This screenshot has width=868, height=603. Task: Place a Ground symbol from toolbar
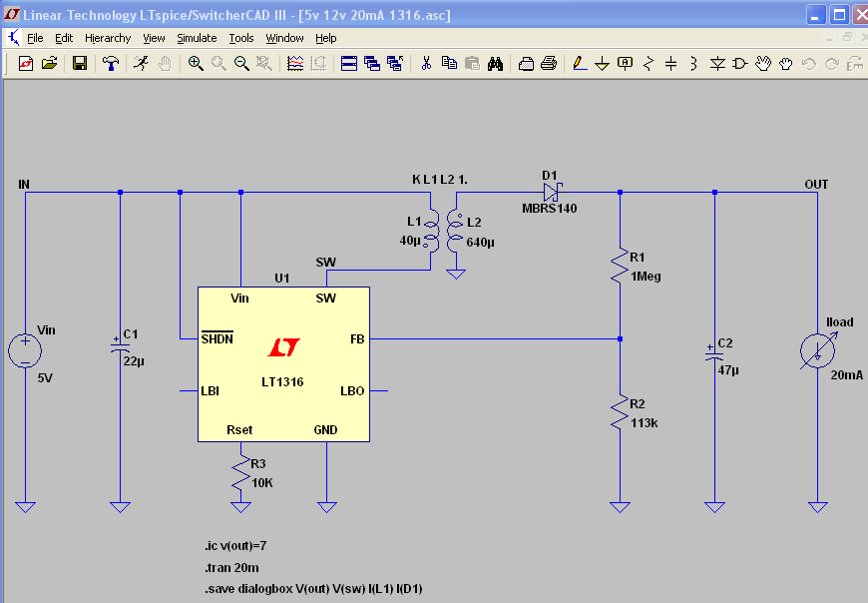click(x=603, y=64)
